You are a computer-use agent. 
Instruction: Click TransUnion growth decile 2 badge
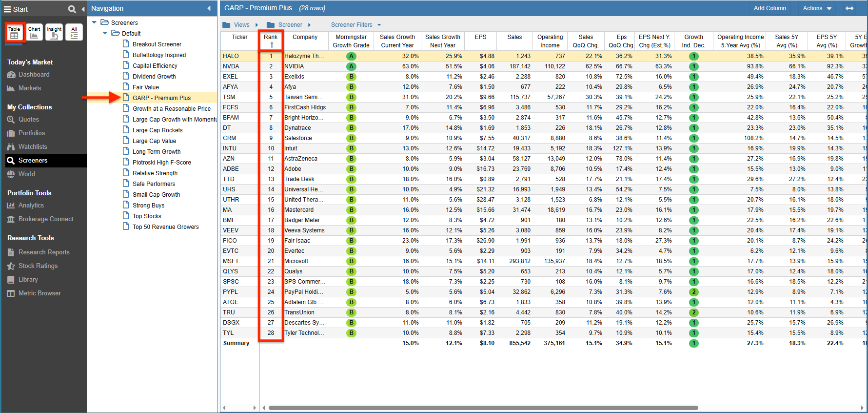pos(693,312)
